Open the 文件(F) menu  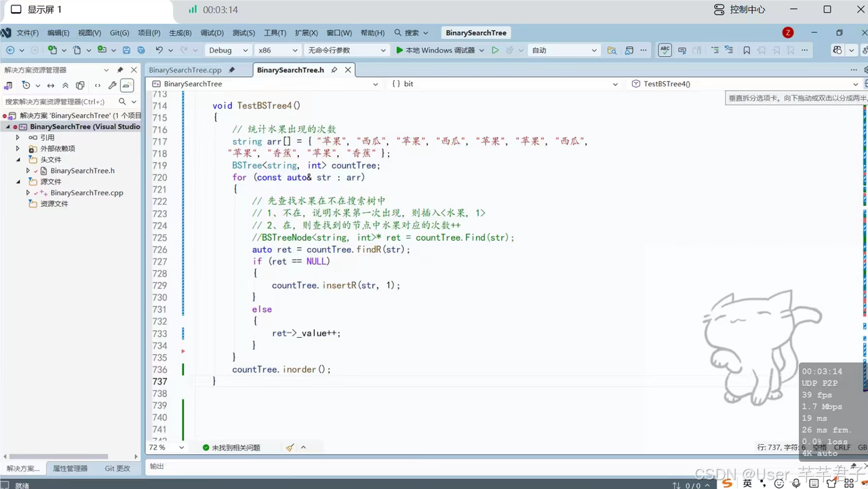(28, 33)
